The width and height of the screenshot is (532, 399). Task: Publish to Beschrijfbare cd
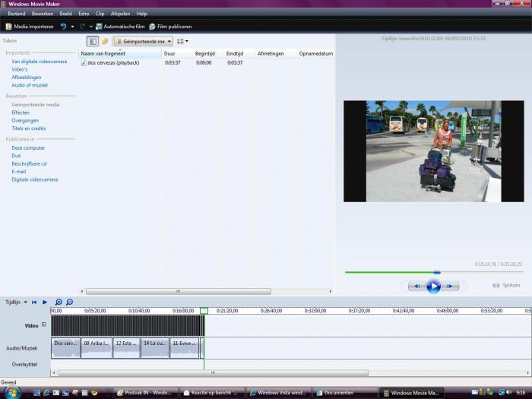click(29, 163)
